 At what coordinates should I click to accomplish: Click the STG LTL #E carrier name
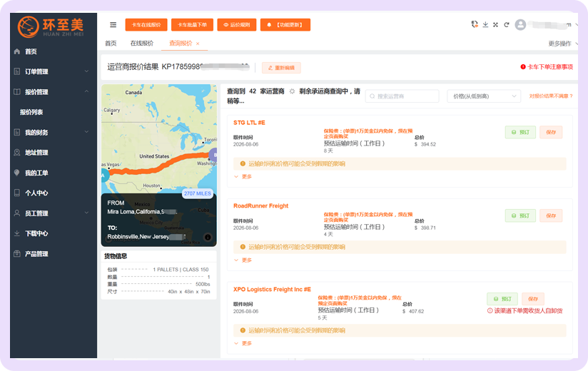click(249, 123)
